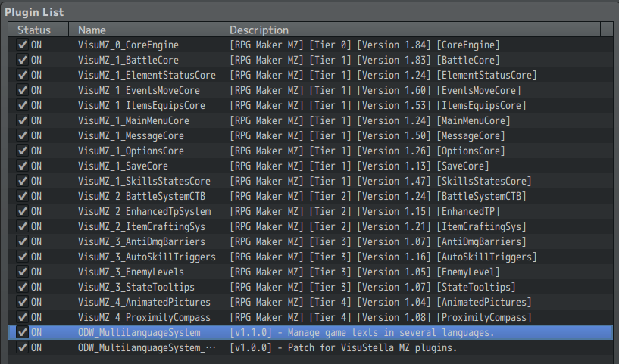Screen dimensions: 619x364
Task: Uncheck the VisuMZ_0_CoreEngine status checkbox
Action: tap(23, 45)
